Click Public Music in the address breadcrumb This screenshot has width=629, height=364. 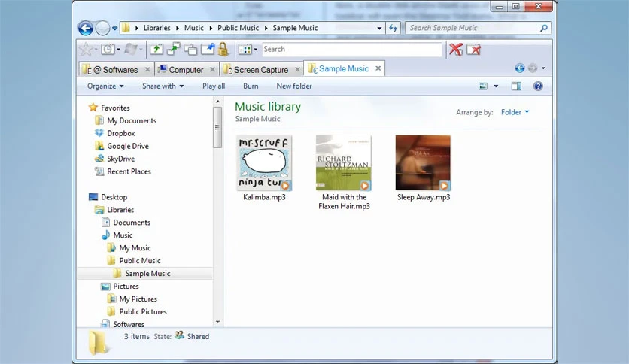pos(239,28)
